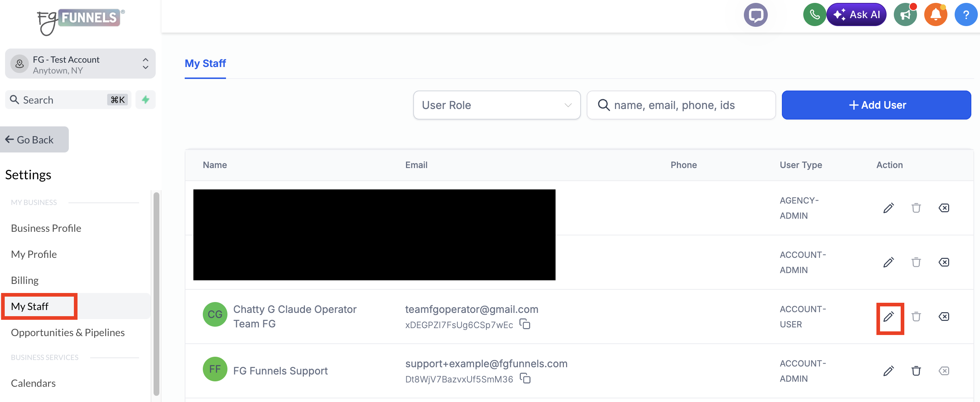This screenshot has height=402, width=980.
Task: Click the name FG Funnels Support
Action: point(280,371)
